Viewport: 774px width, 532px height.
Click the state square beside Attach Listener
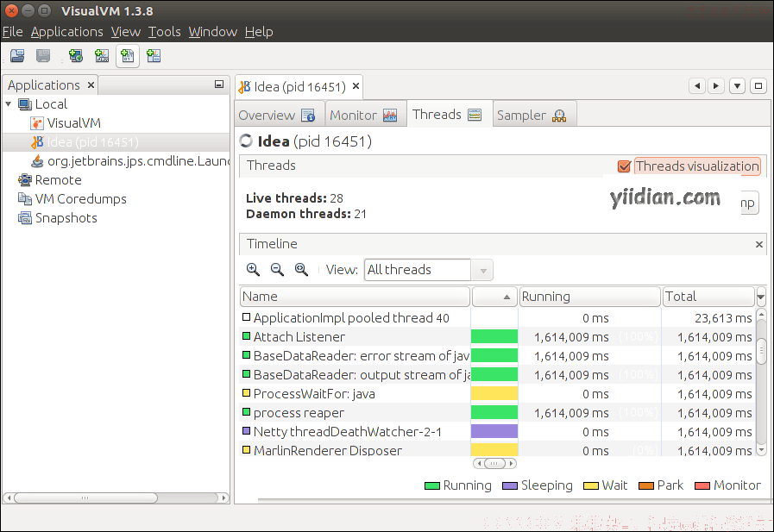tap(246, 336)
